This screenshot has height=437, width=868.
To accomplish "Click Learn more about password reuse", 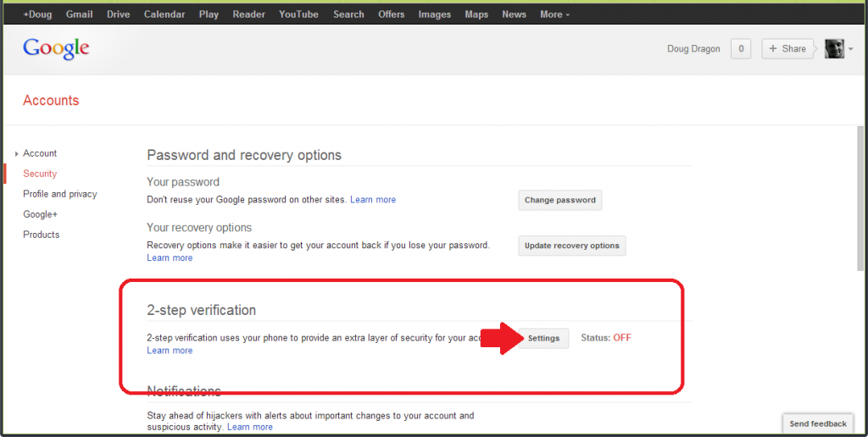I will [x=373, y=200].
